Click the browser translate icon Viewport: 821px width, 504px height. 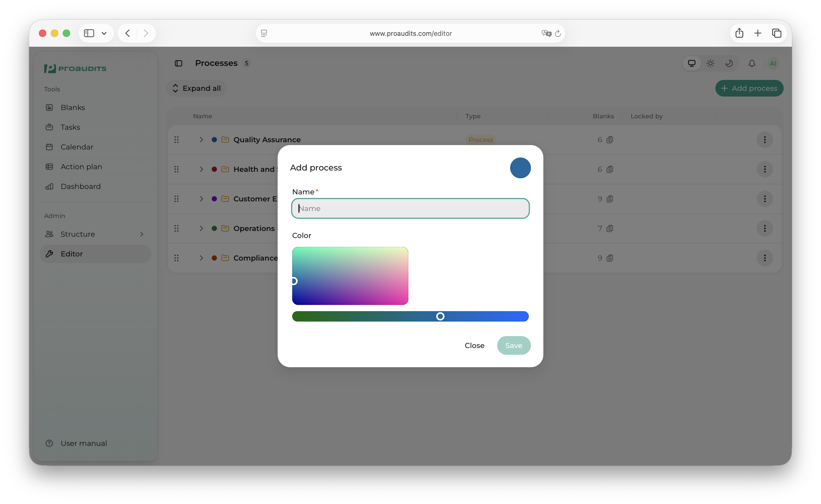pyautogui.click(x=546, y=33)
